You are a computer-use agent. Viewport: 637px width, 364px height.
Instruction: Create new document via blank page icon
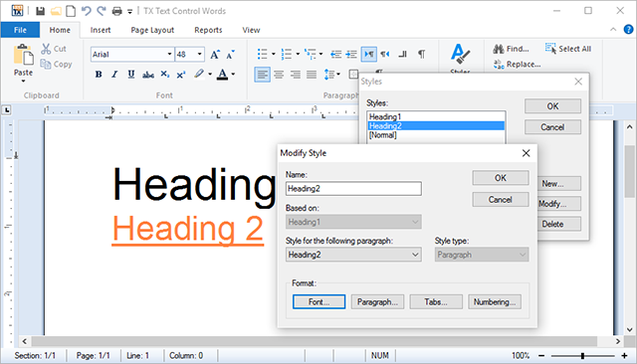(71, 11)
